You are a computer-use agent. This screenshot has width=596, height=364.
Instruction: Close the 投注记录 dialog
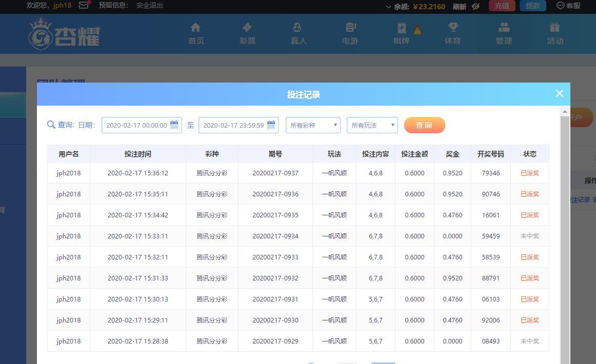point(559,93)
